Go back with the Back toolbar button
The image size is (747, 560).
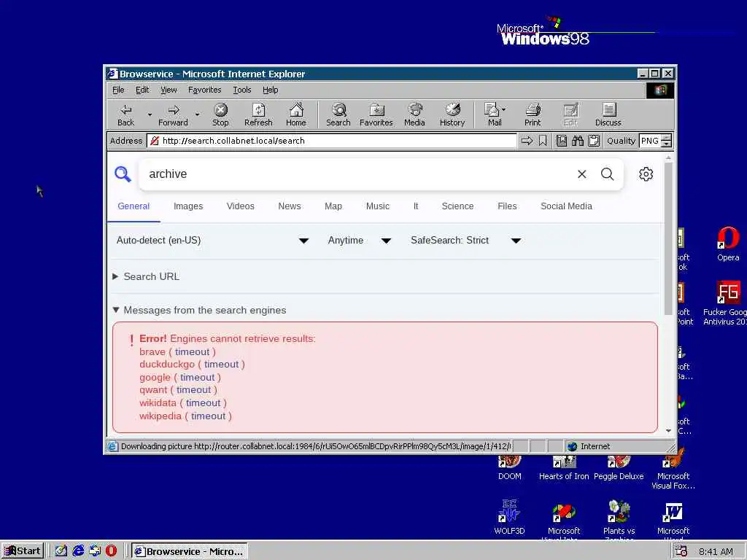126,115
